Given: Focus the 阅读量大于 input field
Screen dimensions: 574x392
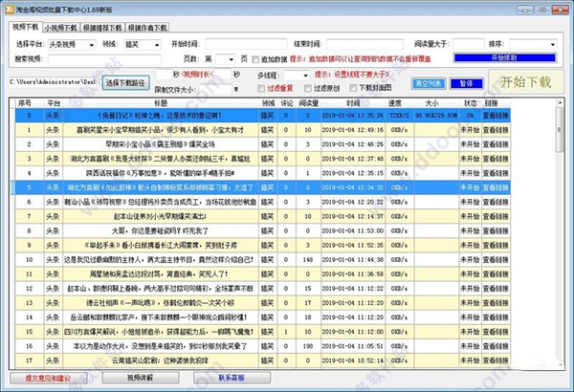Looking at the screenshot, I should tap(469, 44).
